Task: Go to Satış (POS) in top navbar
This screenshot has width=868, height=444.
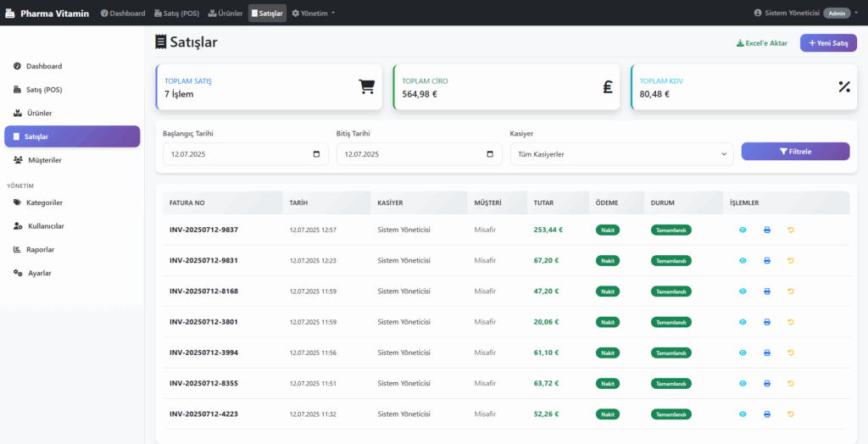Action: click(176, 14)
